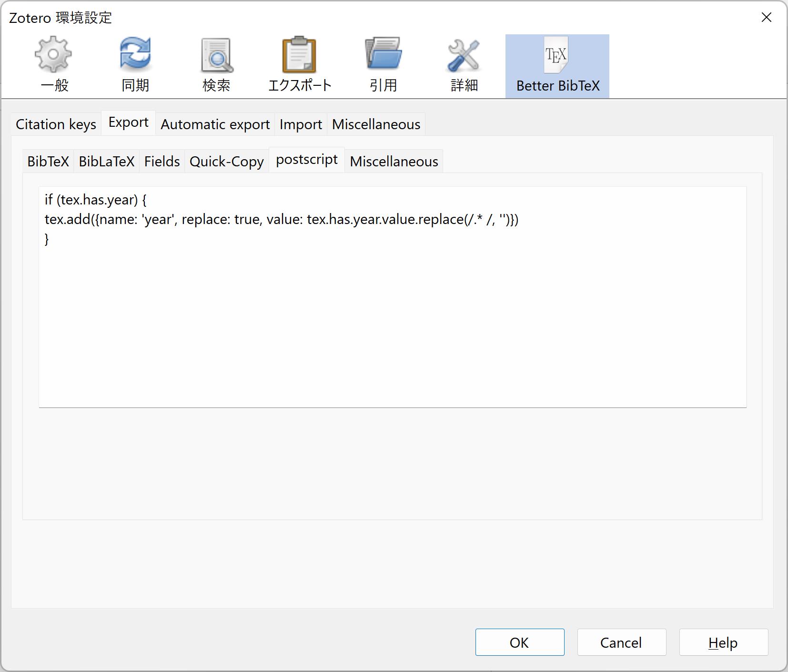Discard changes with the Cancel button
The width and height of the screenshot is (788, 672).
622,642
